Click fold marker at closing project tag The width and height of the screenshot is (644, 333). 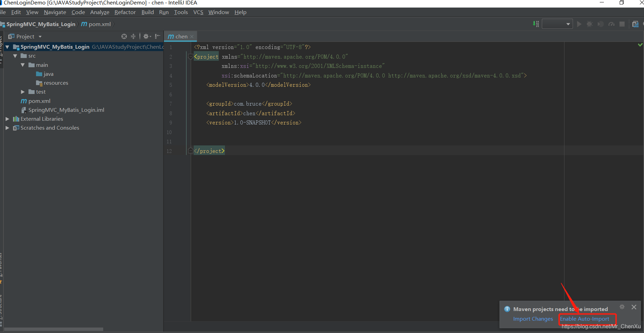tap(191, 151)
